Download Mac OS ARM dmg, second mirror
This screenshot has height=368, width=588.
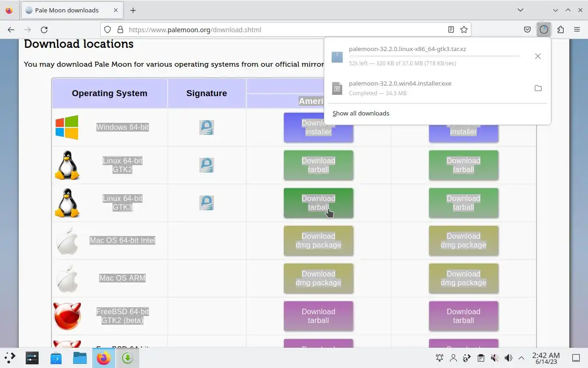pyautogui.click(x=464, y=278)
